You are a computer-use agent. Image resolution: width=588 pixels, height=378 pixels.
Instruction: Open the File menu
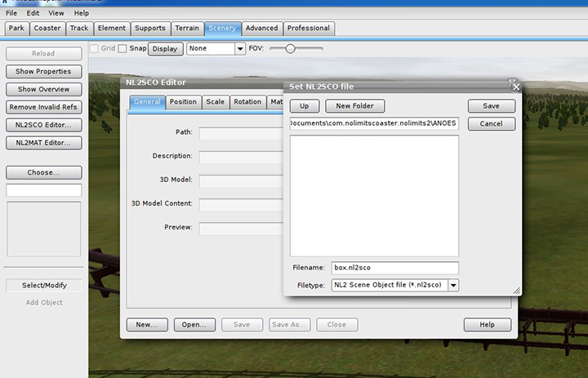[x=11, y=13]
